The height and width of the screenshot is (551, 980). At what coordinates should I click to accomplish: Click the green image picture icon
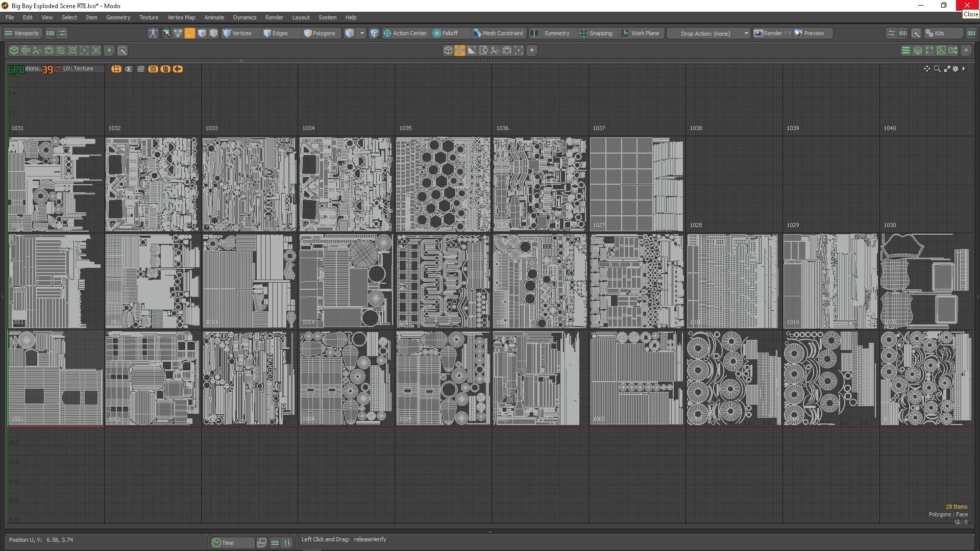pyautogui.click(x=941, y=51)
